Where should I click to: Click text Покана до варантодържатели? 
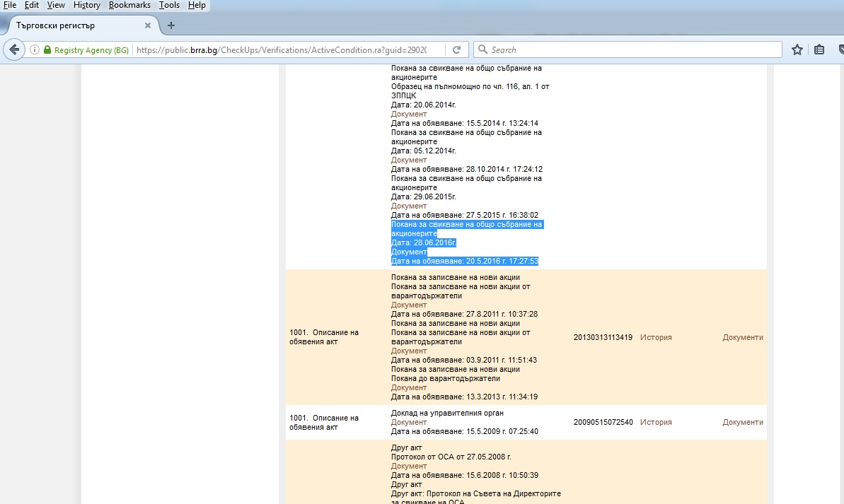(445, 378)
